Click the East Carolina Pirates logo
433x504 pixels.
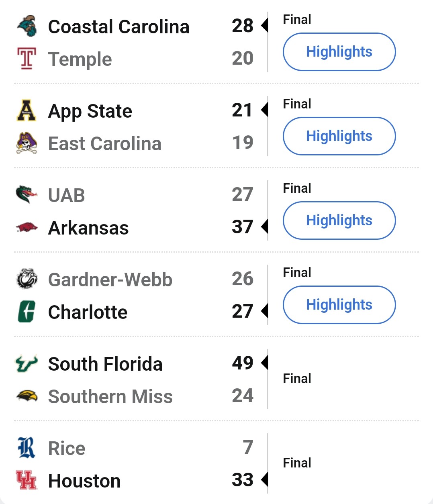pos(27,143)
